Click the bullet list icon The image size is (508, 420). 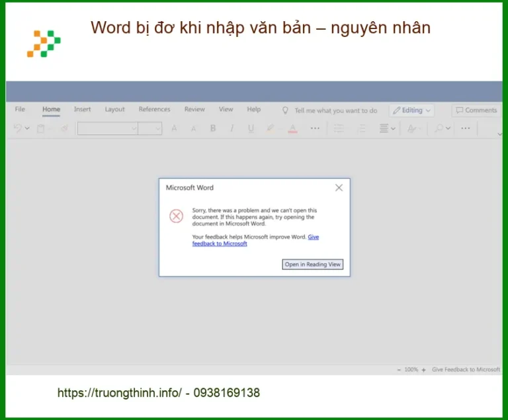coord(339,128)
